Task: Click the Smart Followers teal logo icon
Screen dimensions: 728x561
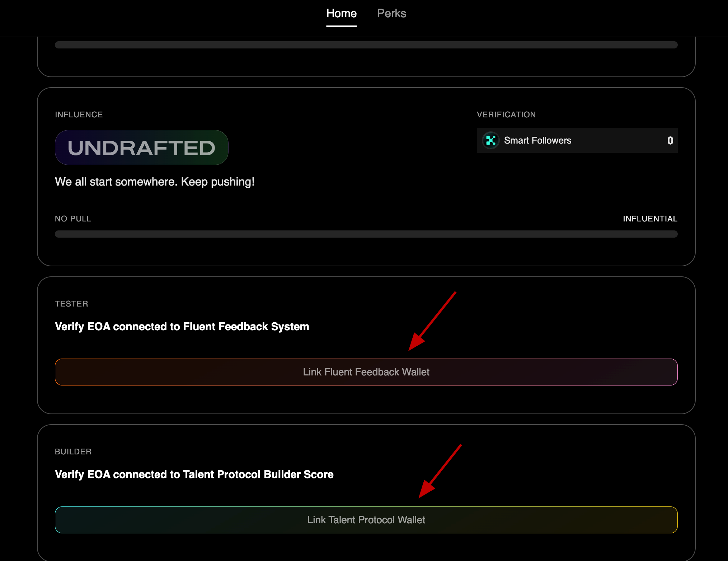Action: point(490,140)
